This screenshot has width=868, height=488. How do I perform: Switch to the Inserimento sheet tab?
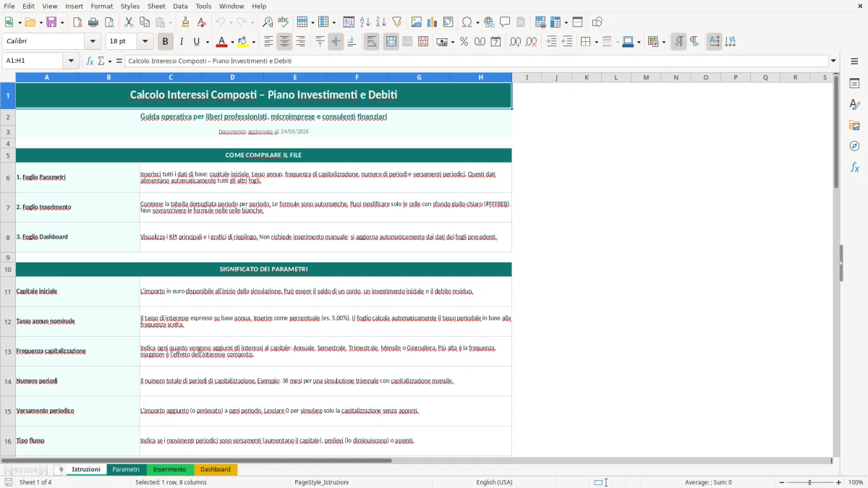point(170,469)
